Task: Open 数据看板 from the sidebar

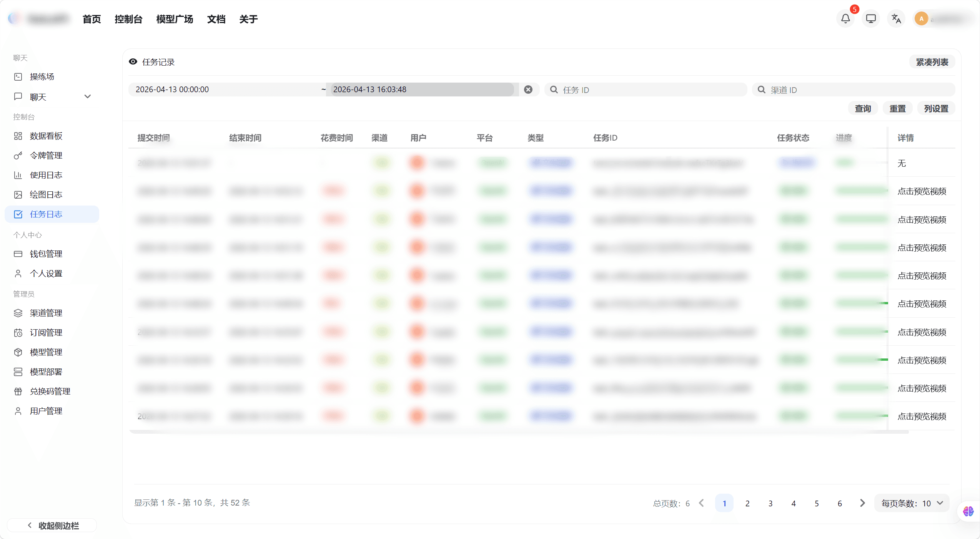Action: (45, 136)
